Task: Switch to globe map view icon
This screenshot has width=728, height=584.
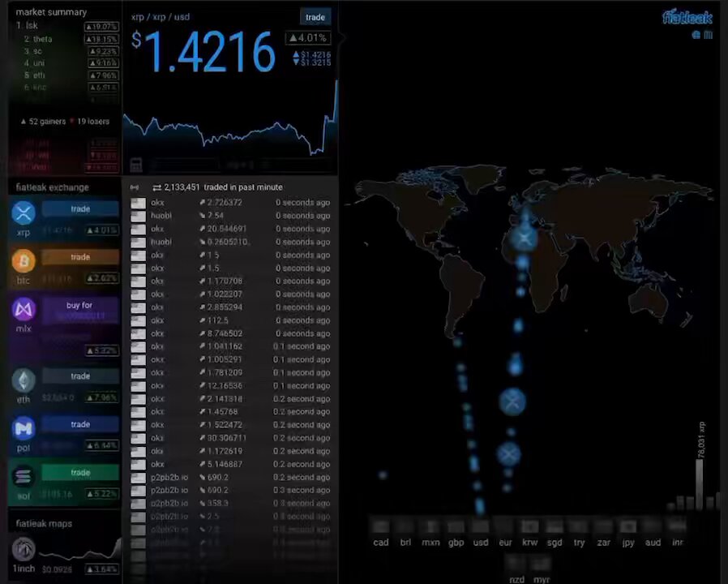Action: click(x=696, y=35)
